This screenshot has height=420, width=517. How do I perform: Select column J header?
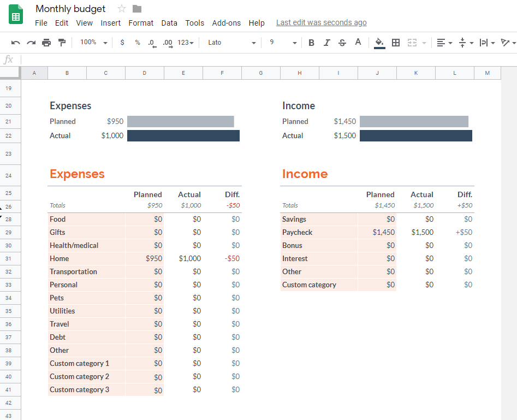pyautogui.click(x=377, y=73)
